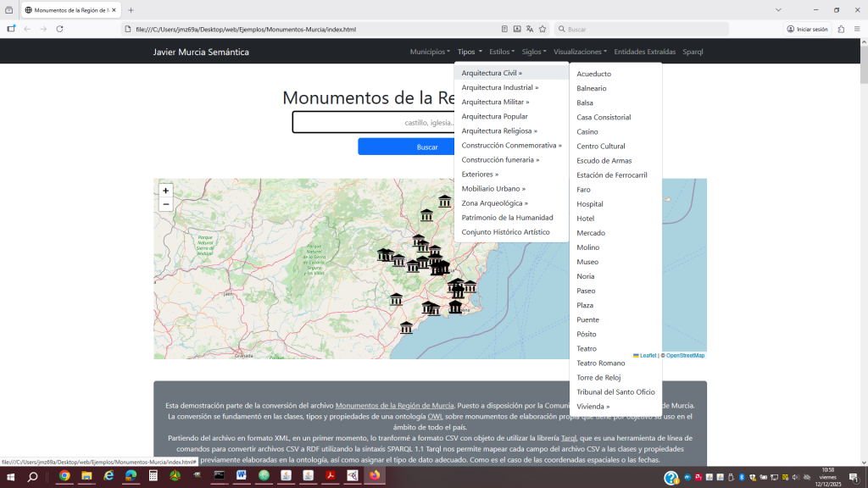Open the browser hamburger menu
The width and height of the screenshot is (868, 488).
click(x=856, y=29)
